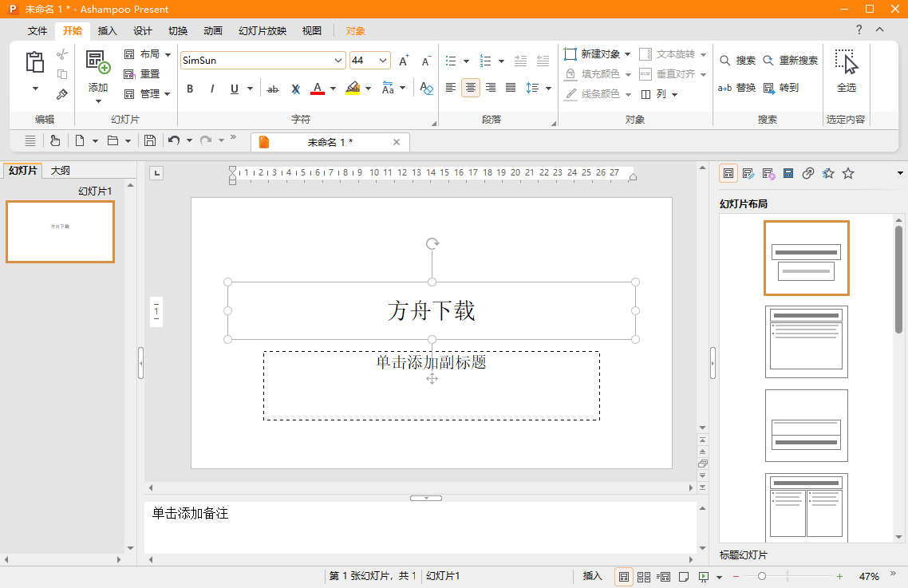Toggle the sidebar menu icon in the quick toolbar
Screen dimensions: 908x588
pyautogui.click(x=30, y=140)
